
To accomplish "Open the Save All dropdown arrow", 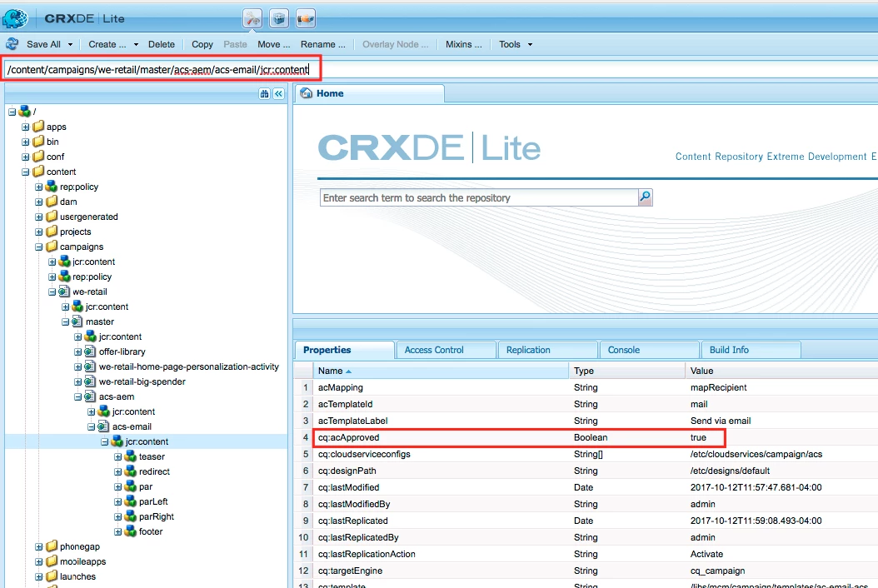I will [70, 44].
